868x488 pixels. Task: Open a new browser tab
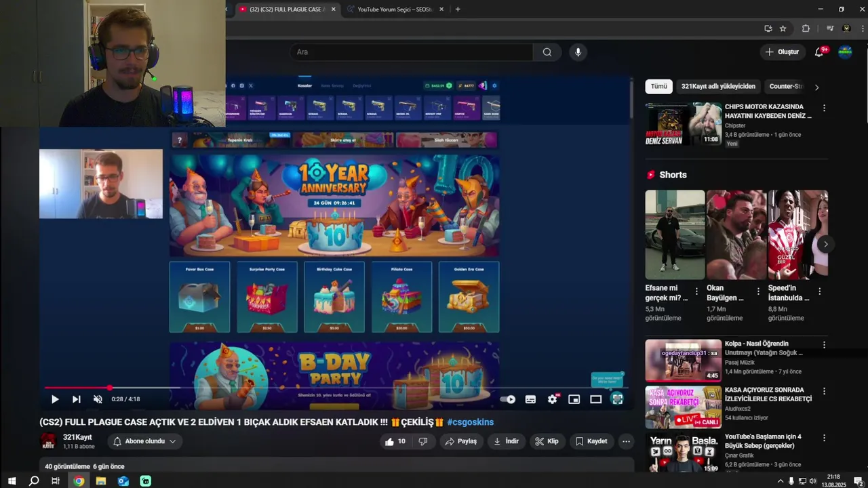click(x=458, y=9)
